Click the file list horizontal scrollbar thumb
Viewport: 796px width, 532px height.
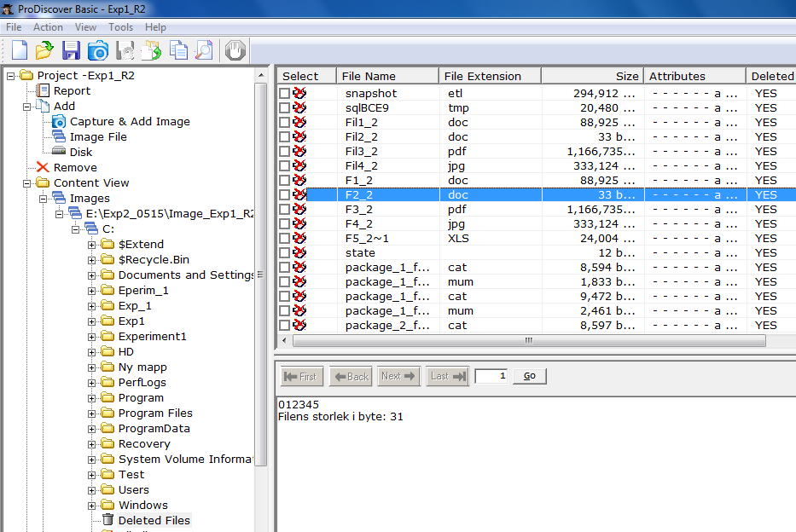click(x=529, y=340)
